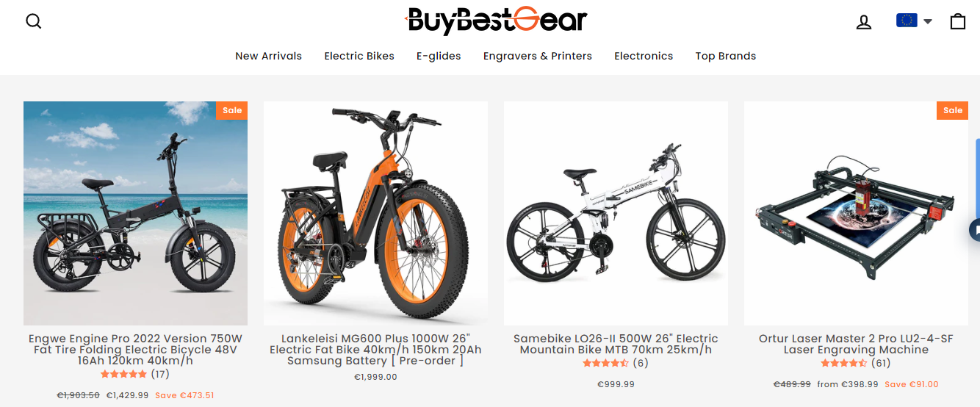Click the white Samebike folding bike image
This screenshot has height=407, width=980.
[616, 213]
